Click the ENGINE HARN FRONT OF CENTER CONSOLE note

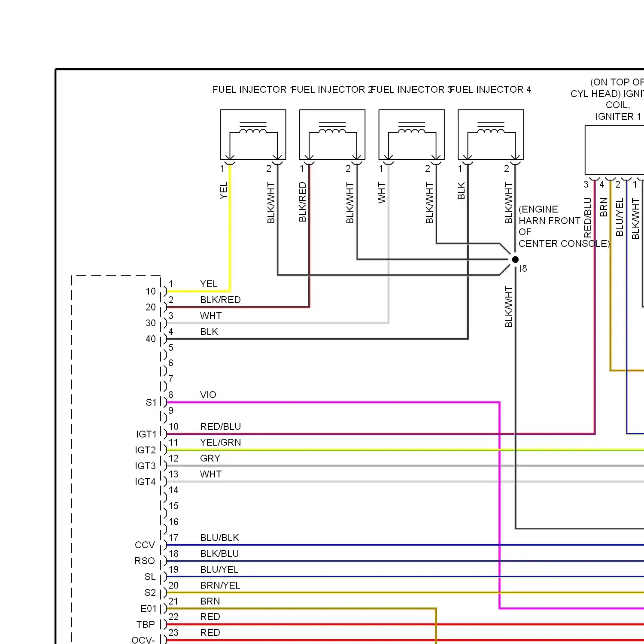coord(564,226)
